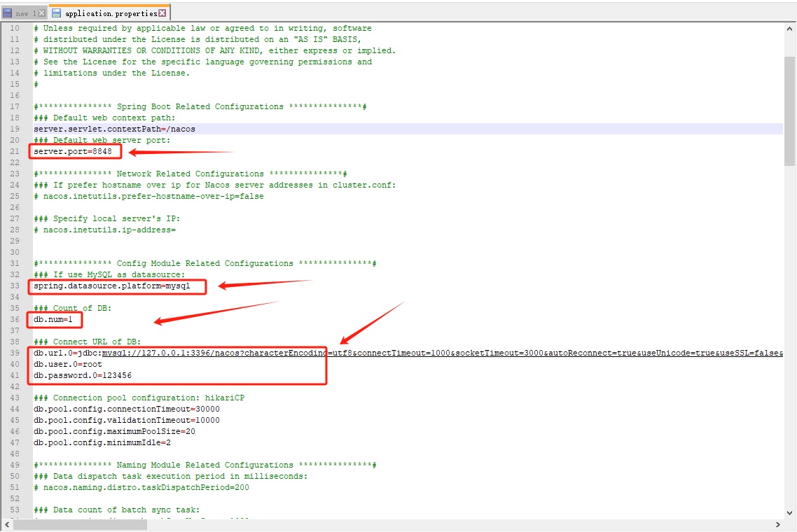Click line number 10 in the margin
797x532 pixels.
click(15, 29)
